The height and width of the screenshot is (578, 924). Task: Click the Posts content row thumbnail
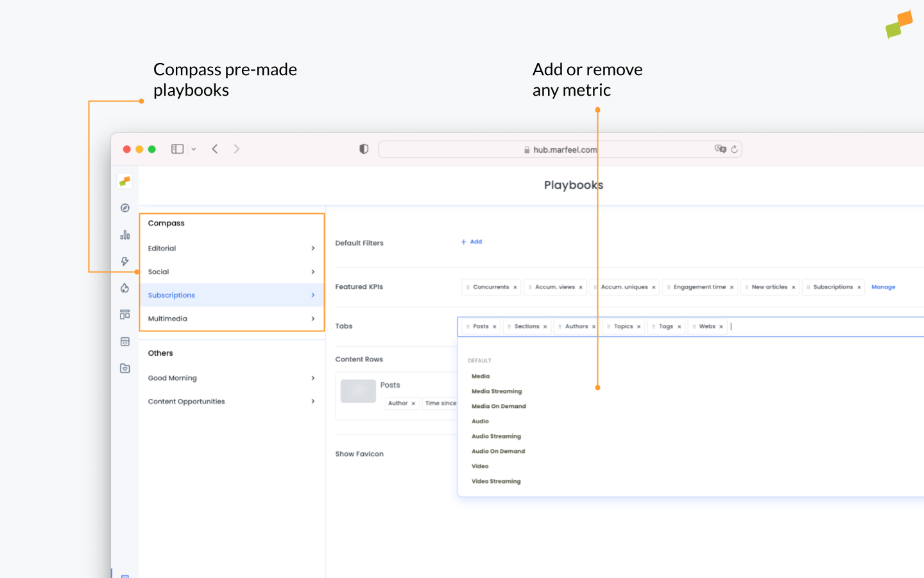click(358, 391)
